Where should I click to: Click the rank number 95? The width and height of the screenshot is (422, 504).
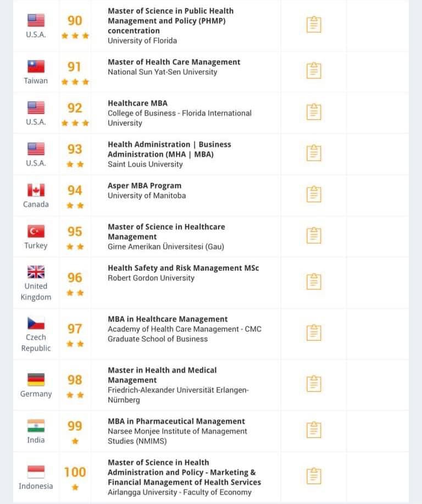75,231
